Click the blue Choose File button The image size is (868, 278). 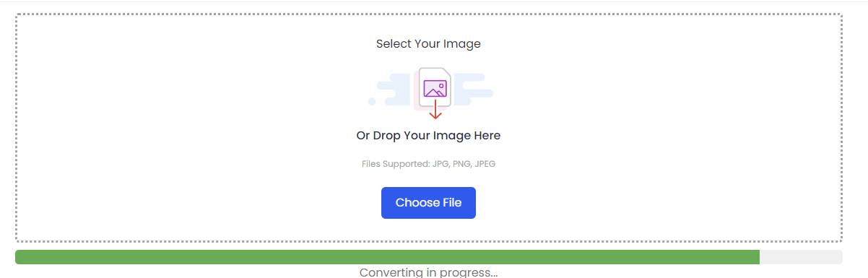click(428, 203)
